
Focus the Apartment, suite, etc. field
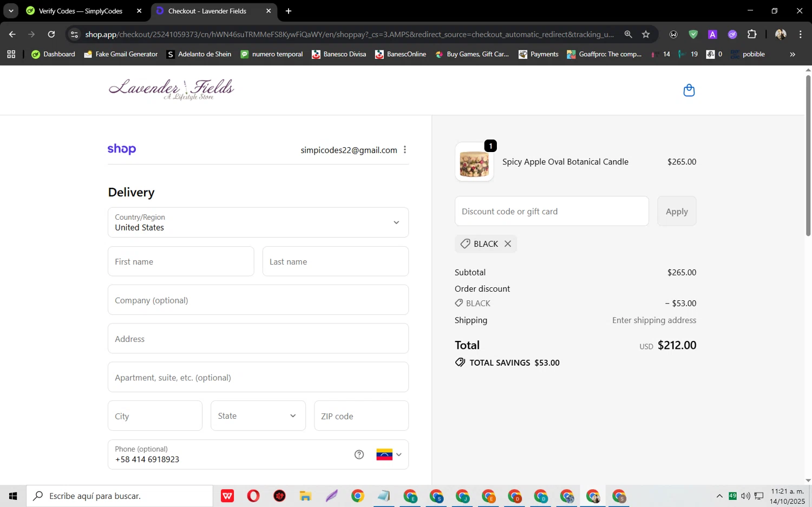pos(258,377)
